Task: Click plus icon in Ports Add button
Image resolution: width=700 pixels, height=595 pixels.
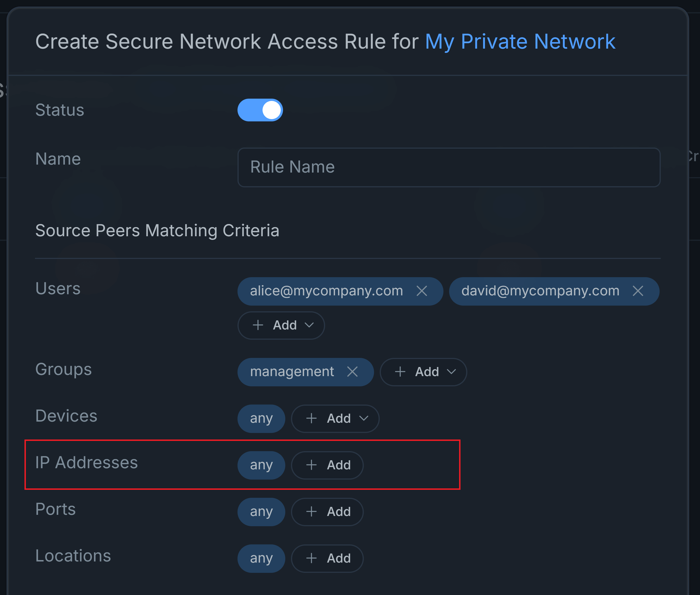Action: pyautogui.click(x=311, y=511)
